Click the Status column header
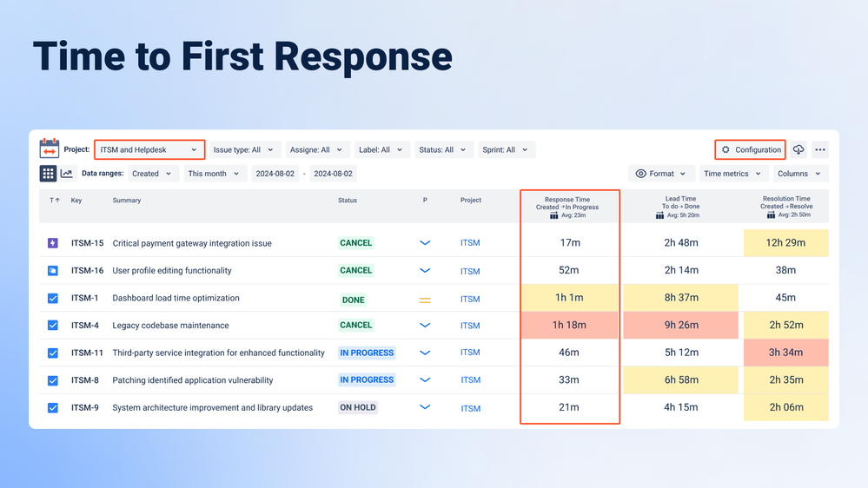This screenshot has width=868, height=488. point(348,201)
